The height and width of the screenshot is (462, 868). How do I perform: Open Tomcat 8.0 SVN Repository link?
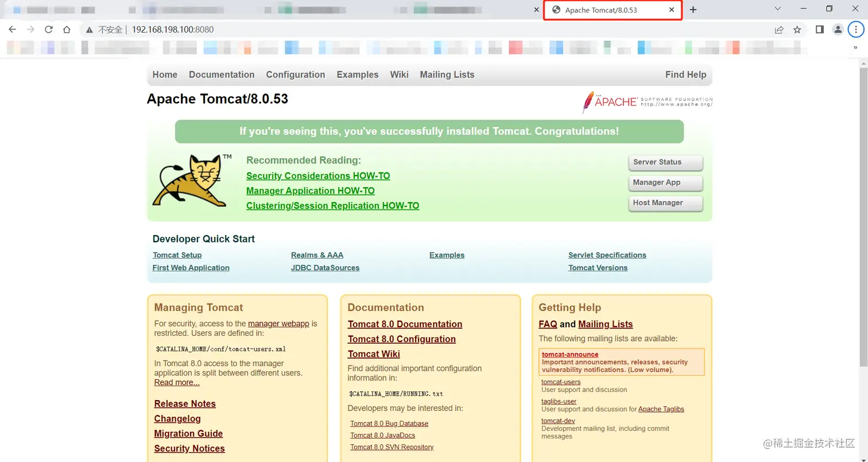(392, 447)
